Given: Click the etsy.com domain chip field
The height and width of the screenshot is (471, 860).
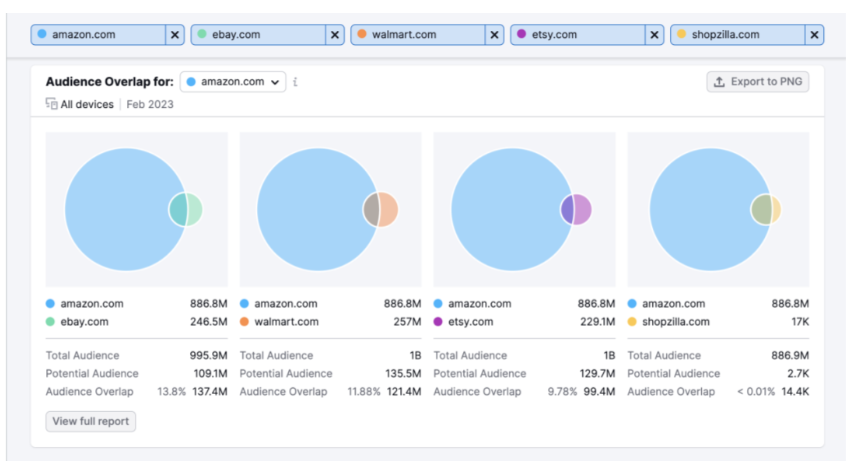Looking at the screenshot, I should point(578,35).
